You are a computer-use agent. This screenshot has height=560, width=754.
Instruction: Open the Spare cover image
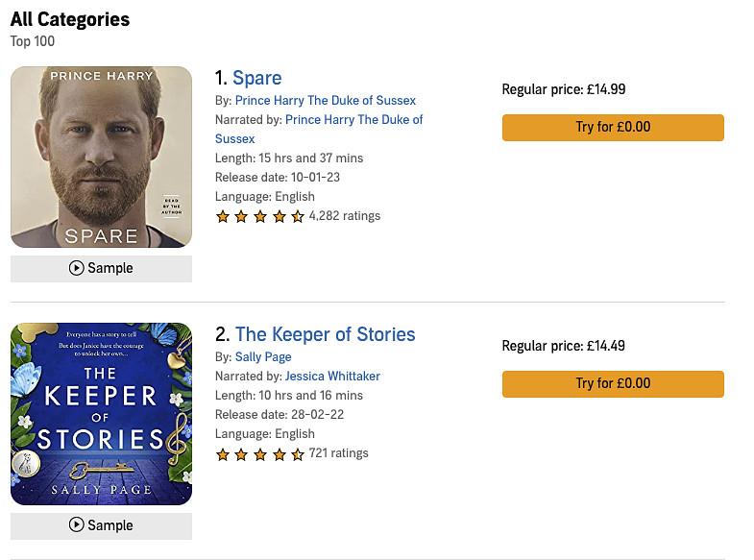[x=101, y=157]
